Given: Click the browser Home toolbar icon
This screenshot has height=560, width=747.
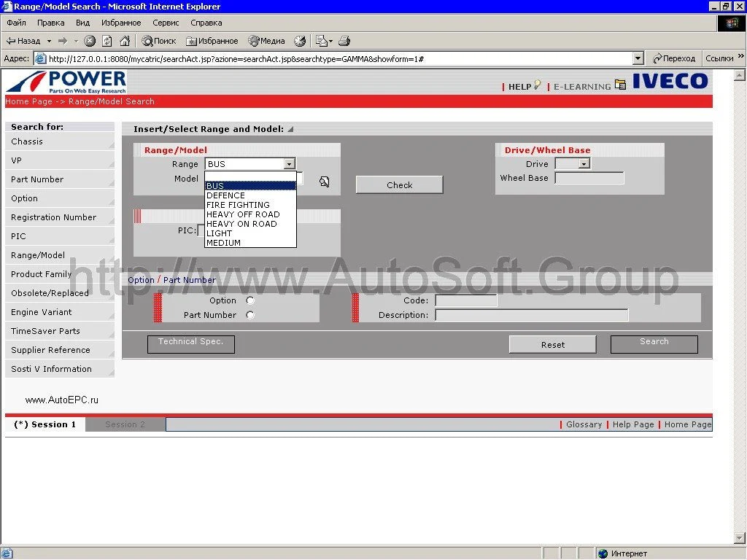Looking at the screenshot, I should tap(125, 41).
